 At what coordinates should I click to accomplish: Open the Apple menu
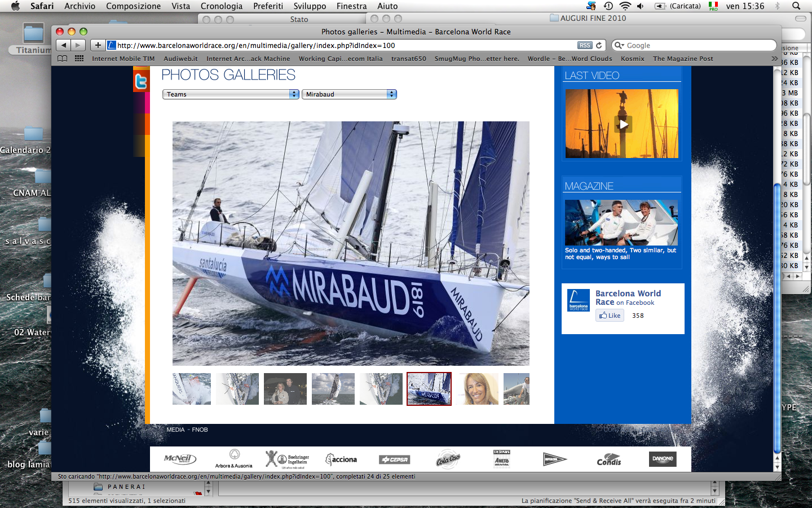pos(15,6)
